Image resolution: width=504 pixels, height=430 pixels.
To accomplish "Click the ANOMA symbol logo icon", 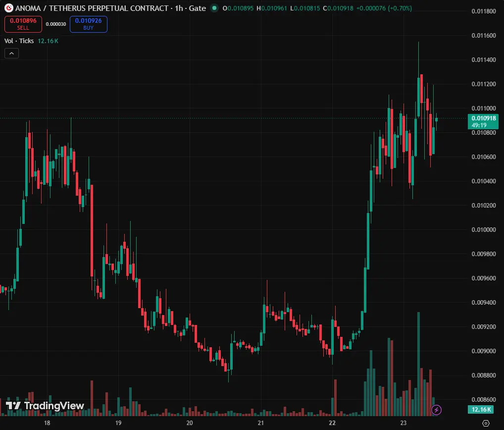I will coord(9,8).
